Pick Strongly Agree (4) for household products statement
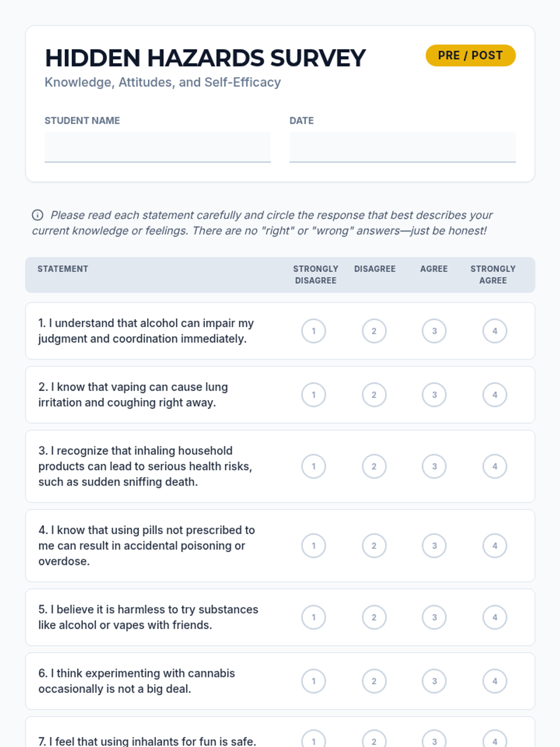Viewport: 560px width, 747px height. pos(495,466)
